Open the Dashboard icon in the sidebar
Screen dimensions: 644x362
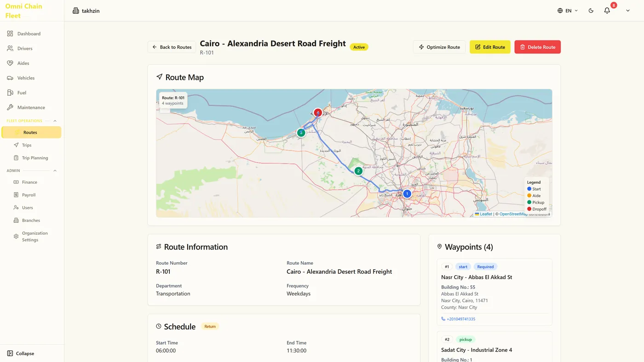tap(10, 34)
